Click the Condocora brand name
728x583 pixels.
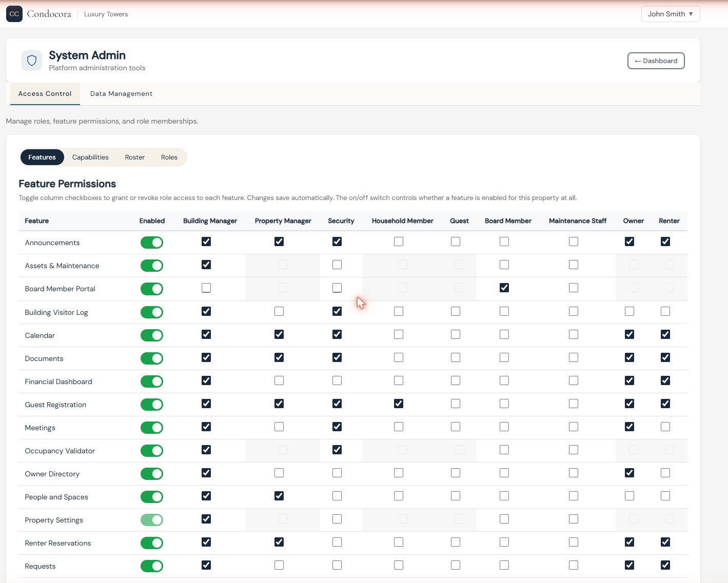(49, 14)
